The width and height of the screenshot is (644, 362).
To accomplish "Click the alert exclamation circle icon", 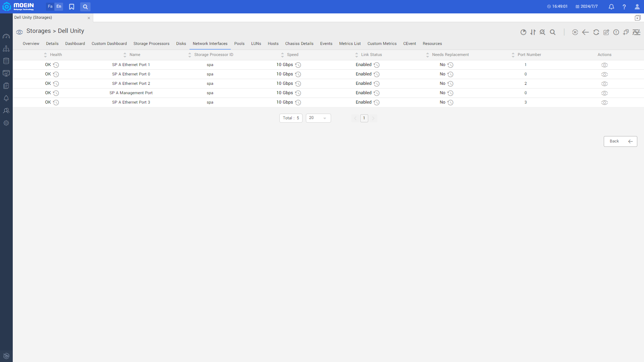I will (616, 32).
